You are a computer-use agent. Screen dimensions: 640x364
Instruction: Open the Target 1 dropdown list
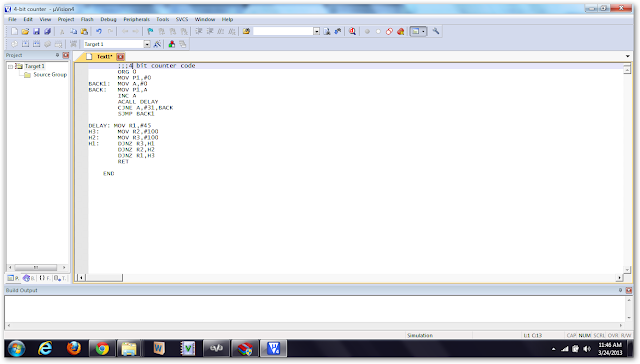[147, 44]
